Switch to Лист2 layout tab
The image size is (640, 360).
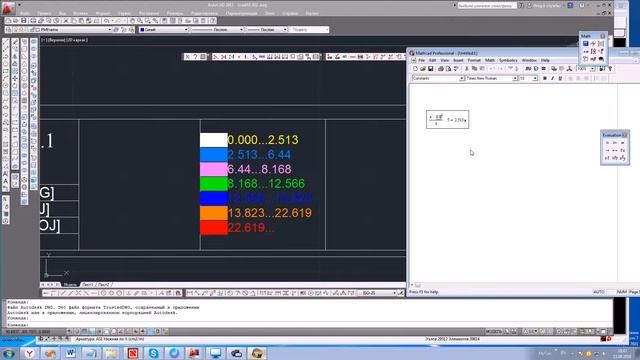coord(103,284)
